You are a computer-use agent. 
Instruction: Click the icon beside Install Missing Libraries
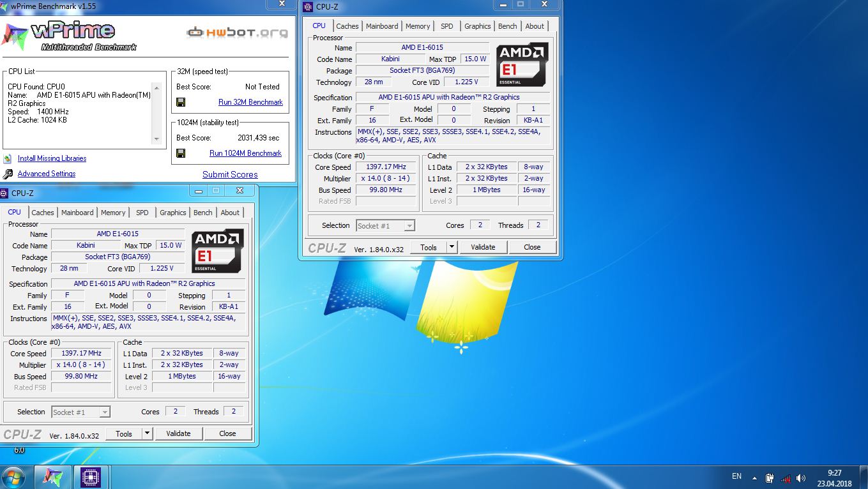(8, 159)
